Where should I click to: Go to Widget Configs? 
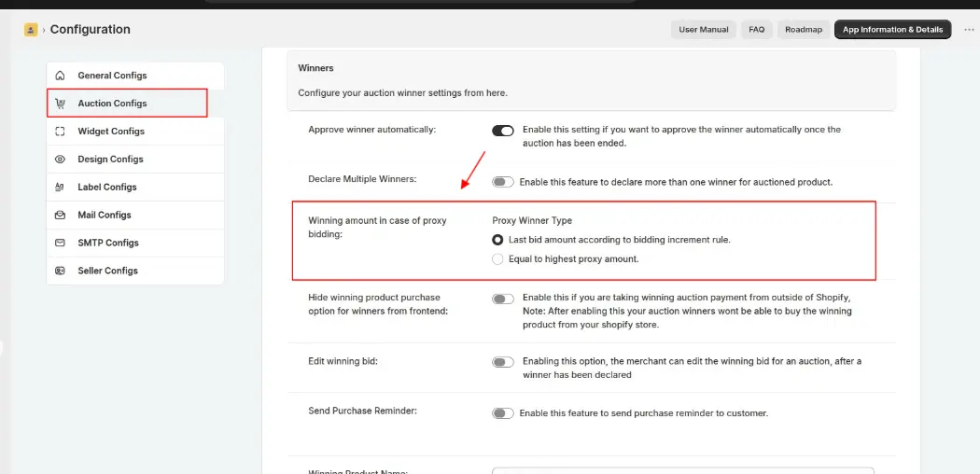pyautogui.click(x=135, y=132)
